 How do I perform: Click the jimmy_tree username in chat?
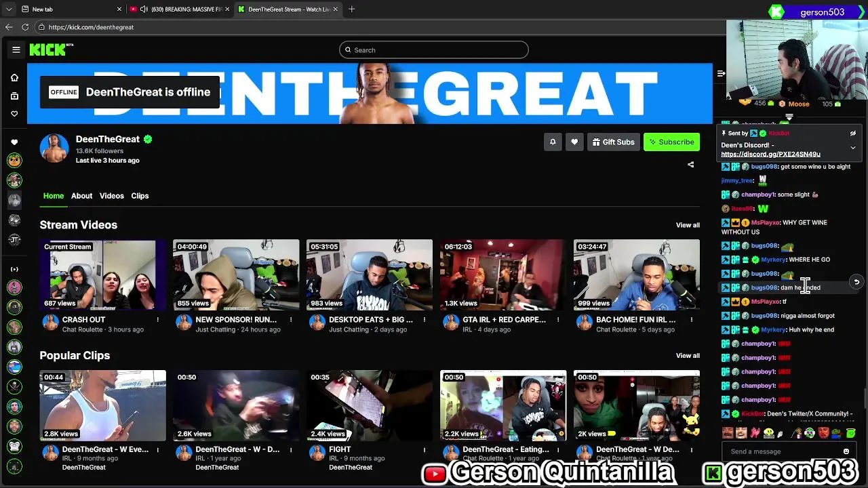(x=737, y=180)
